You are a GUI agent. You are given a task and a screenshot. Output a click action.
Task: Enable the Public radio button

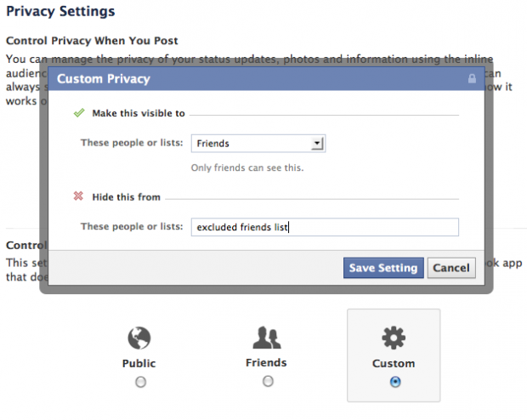(139, 382)
